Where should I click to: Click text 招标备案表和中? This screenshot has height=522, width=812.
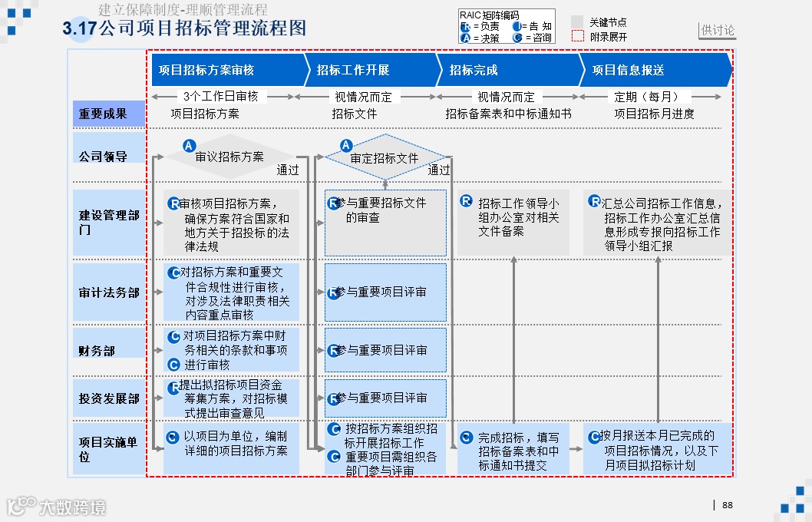tap(518, 451)
